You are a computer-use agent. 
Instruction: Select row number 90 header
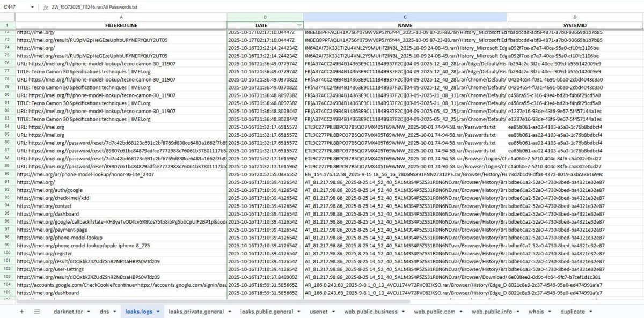pos(8,174)
